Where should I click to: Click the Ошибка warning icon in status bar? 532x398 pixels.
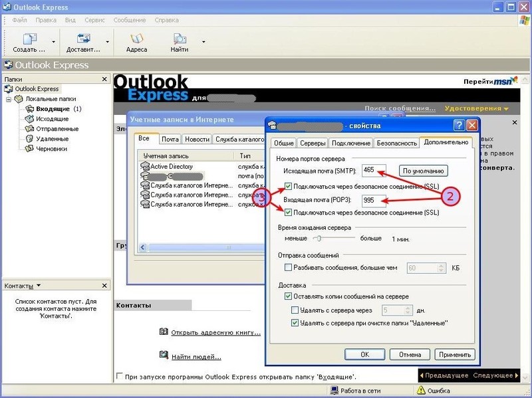point(421,390)
